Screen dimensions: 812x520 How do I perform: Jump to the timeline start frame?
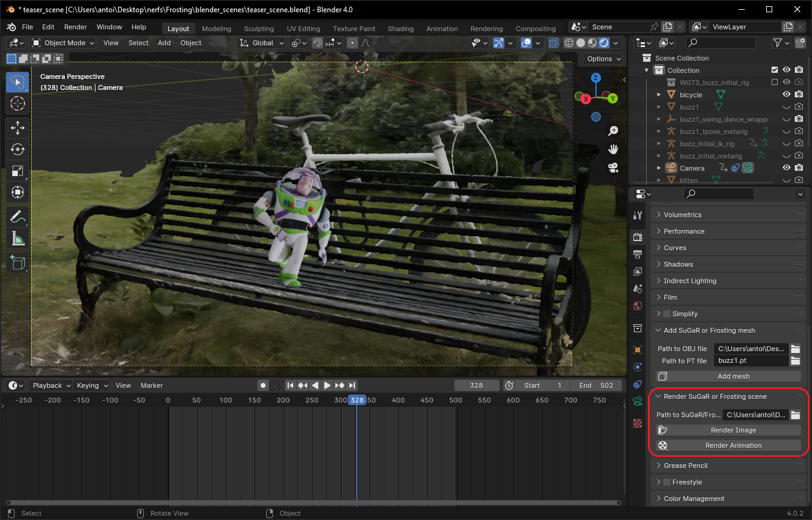(x=290, y=385)
